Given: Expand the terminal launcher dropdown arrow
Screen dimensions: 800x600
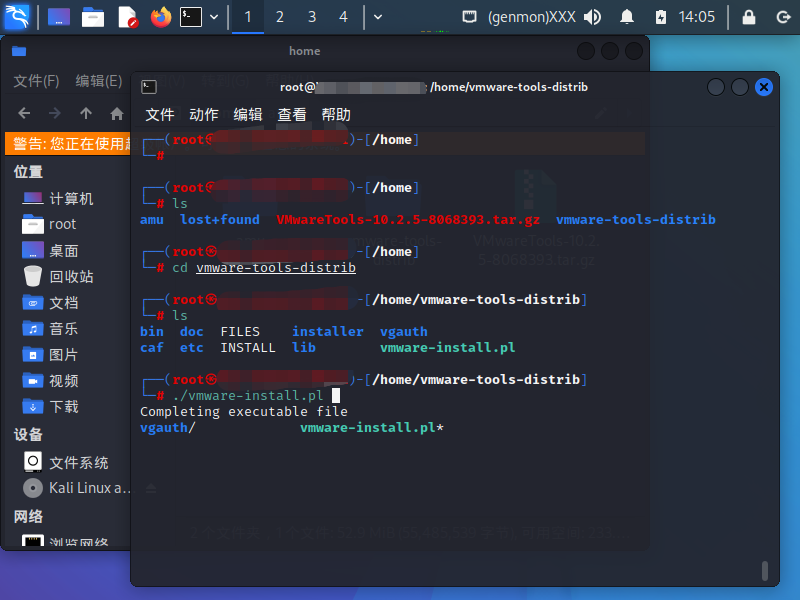Looking at the screenshot, I should (x=214, y=17).
